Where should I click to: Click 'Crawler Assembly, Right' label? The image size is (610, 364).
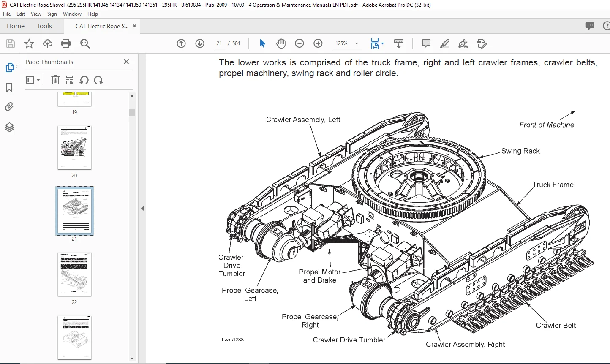tap(465, 344)
